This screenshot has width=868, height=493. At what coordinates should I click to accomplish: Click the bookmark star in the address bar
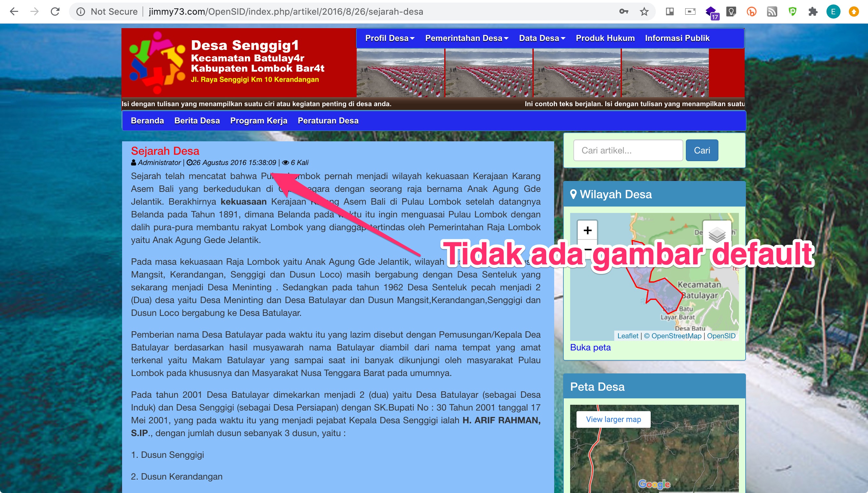tap(644, 11)
